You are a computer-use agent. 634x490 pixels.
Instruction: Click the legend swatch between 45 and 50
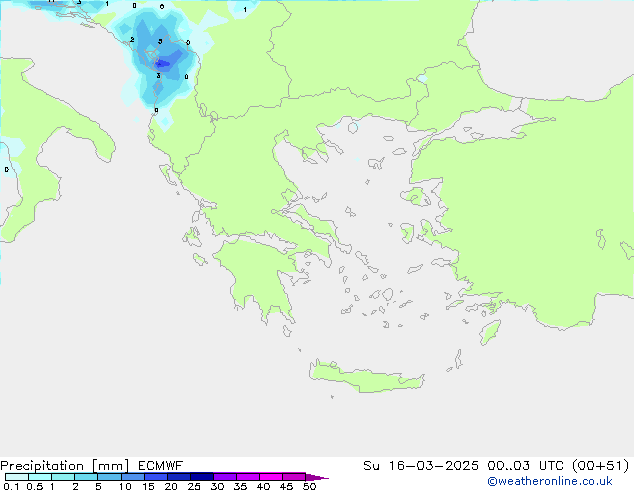click(294, 477)
